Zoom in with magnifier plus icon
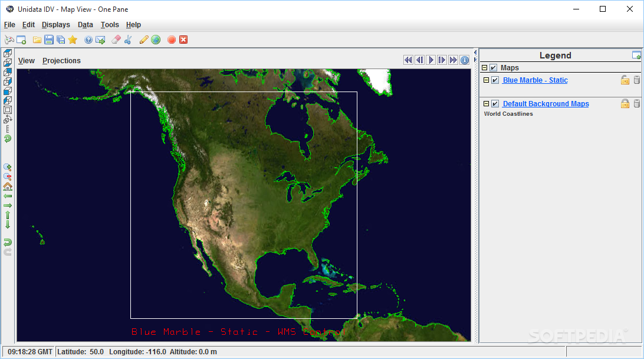The image size is (644, 359). tap(8, 167)
